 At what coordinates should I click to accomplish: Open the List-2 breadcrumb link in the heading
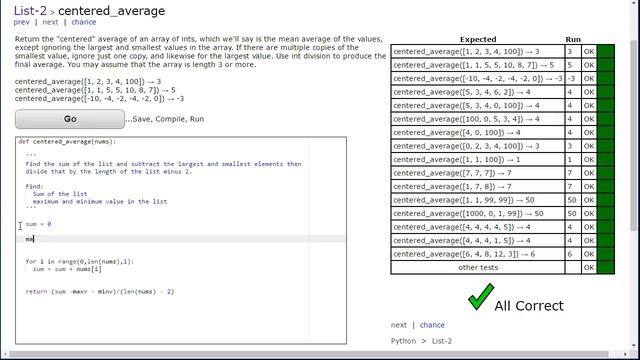pyautogui.click(x=30, y=11)
